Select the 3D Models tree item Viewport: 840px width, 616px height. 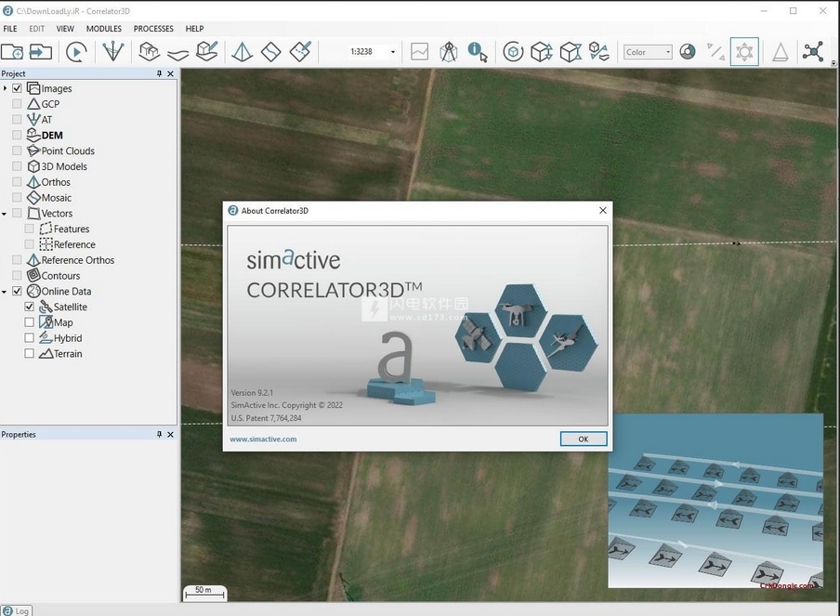point(64,166)
